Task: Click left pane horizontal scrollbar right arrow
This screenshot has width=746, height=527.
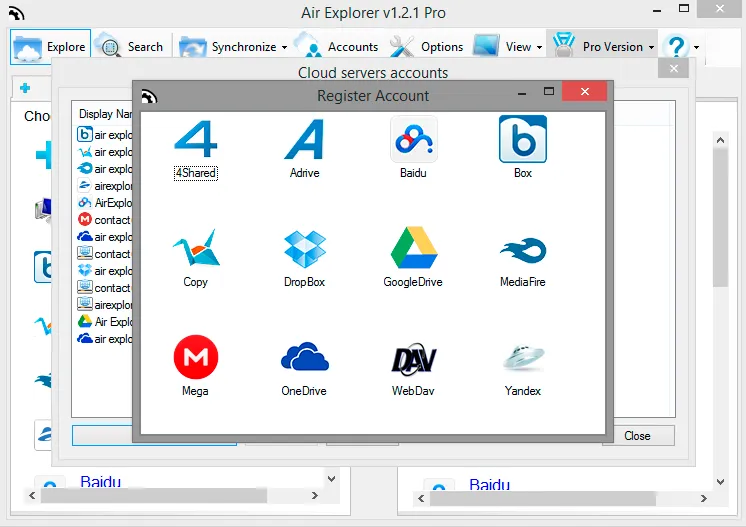Action: [x=314, y=496]
